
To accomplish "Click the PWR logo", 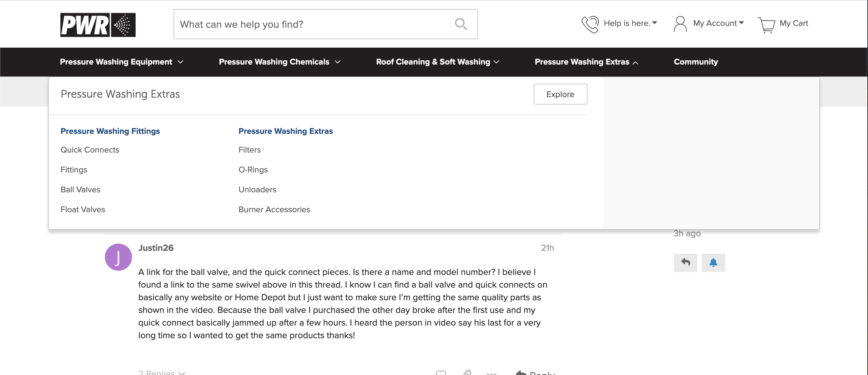I will [x=98, y=25].
